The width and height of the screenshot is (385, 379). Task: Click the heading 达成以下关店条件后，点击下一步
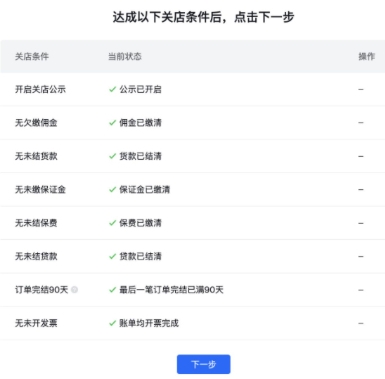[x=203, y=17]
